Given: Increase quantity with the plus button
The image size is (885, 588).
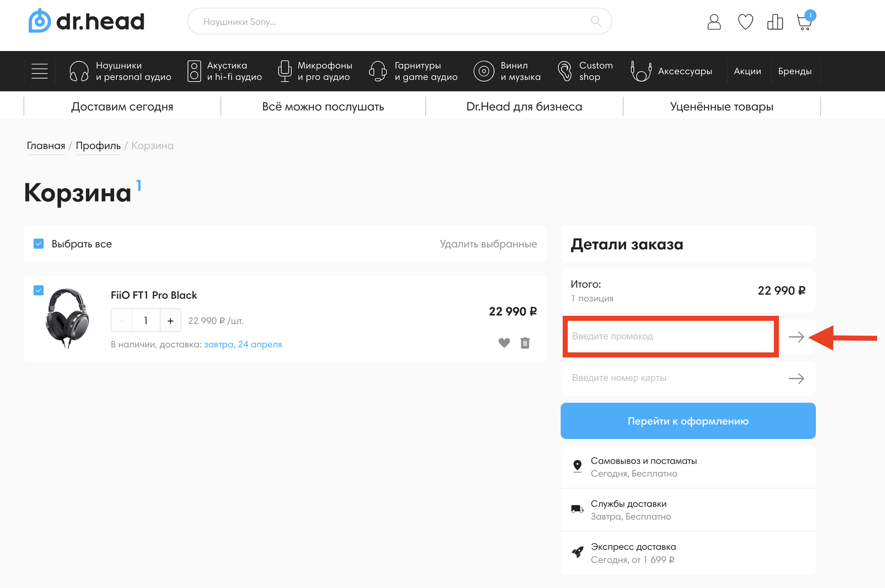Looking at the screenshot, I should point(170,321).
